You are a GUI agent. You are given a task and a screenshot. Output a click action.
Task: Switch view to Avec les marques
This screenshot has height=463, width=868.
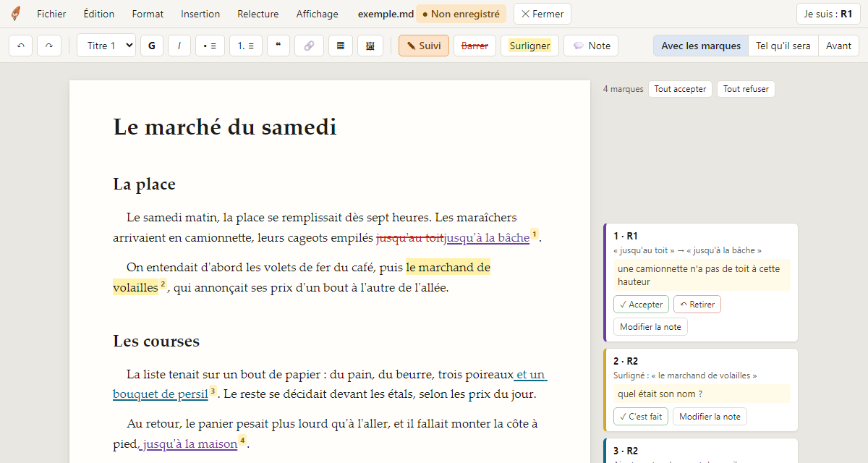(x=701, y=46)
